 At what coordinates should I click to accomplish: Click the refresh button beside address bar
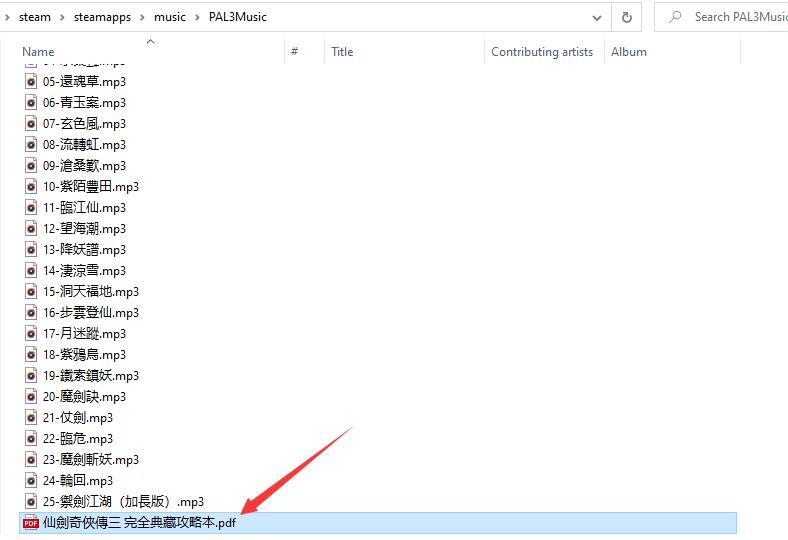(x=626, y=17)
